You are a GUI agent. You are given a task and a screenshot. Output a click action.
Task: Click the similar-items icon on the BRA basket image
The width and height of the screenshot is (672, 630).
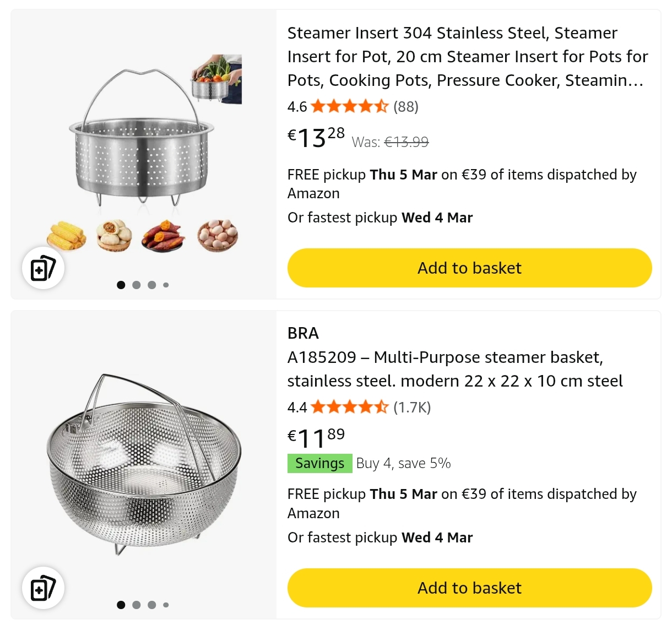click(x=43, y=588)
